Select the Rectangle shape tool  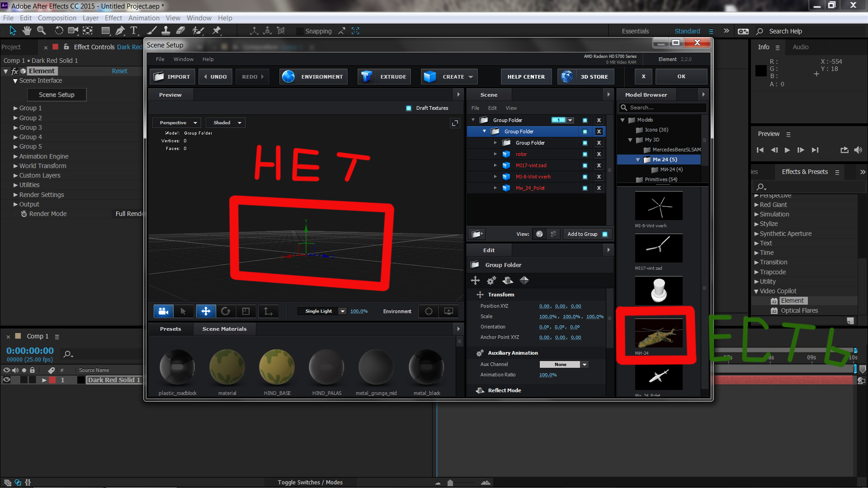click(x=106, y=31)
